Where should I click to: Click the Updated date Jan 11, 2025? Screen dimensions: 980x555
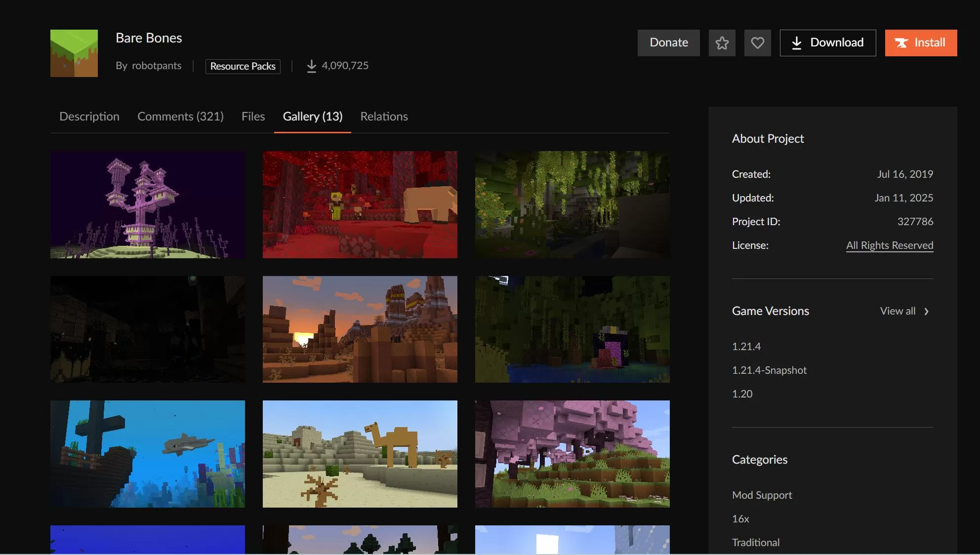[x=904, y=198]
